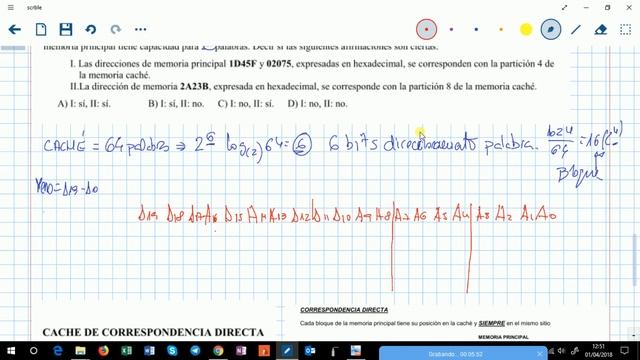Open OneNote from the taskbar

click(x=241, y=351)
